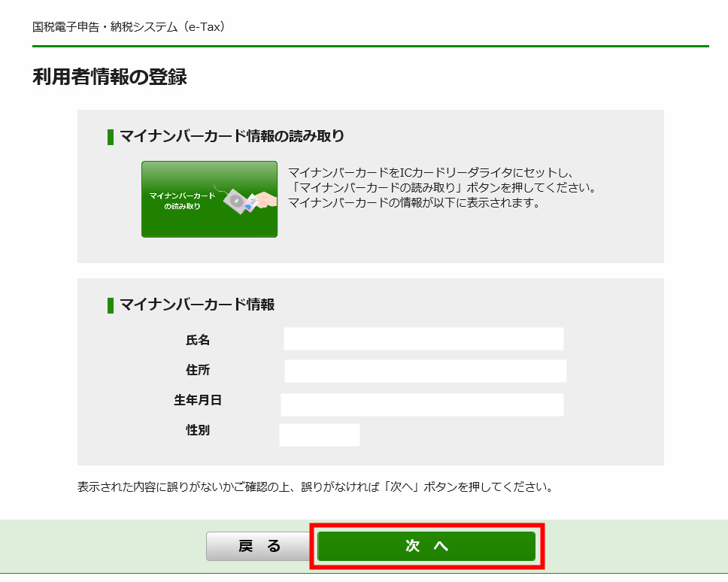Click the 氏名 field label
The image size is (728, 582).
198,340
